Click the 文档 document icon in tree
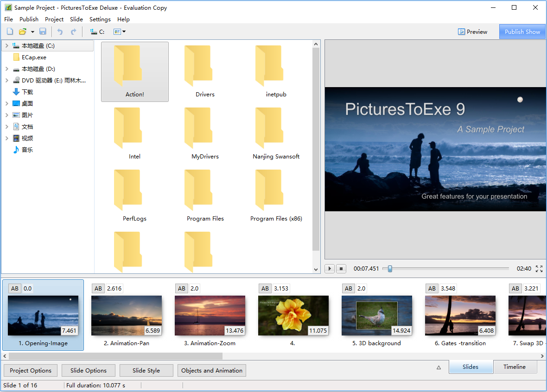547x392 pixels. 16,126
